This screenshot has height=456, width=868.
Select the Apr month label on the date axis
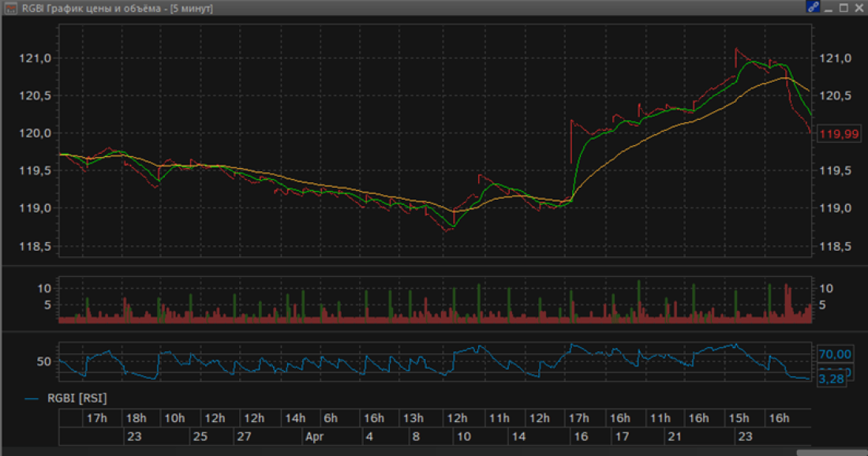point(314,436)
